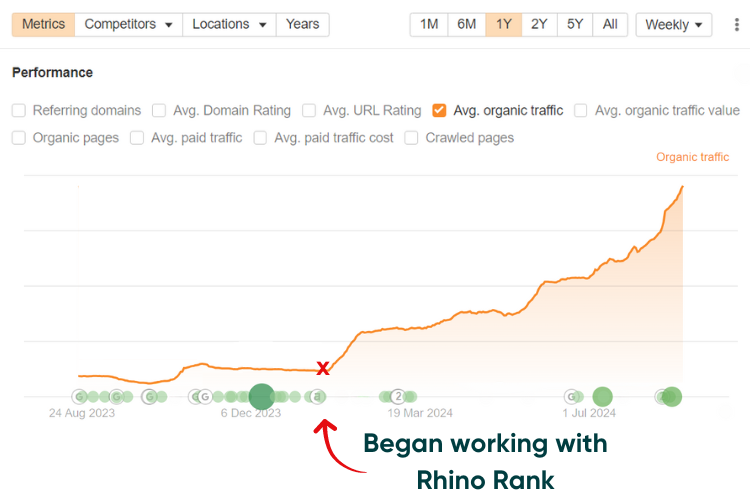
Task: Enable the Avg. organic traffic value checkbox
Action: click(x=581, y=111)
